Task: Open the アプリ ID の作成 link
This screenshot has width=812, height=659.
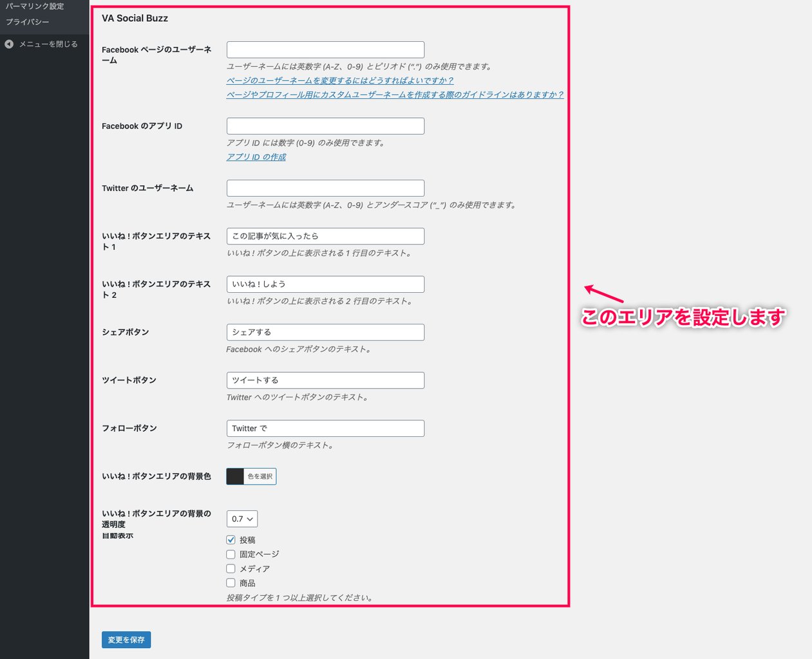Action: 256,157
